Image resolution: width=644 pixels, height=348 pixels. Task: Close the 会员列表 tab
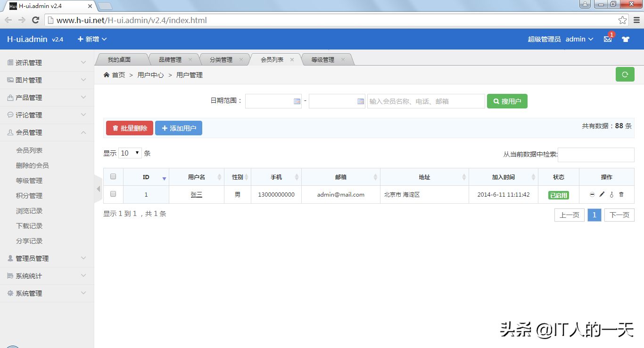tap(292, 59)
